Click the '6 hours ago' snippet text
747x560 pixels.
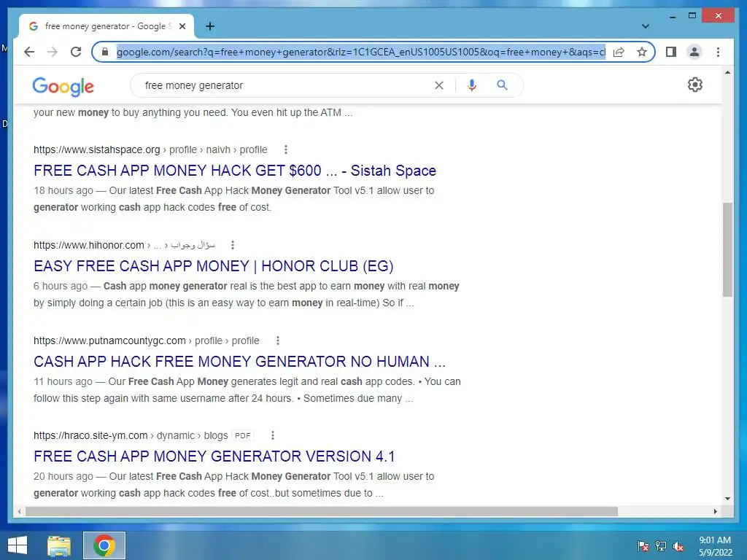pos(61,286)
